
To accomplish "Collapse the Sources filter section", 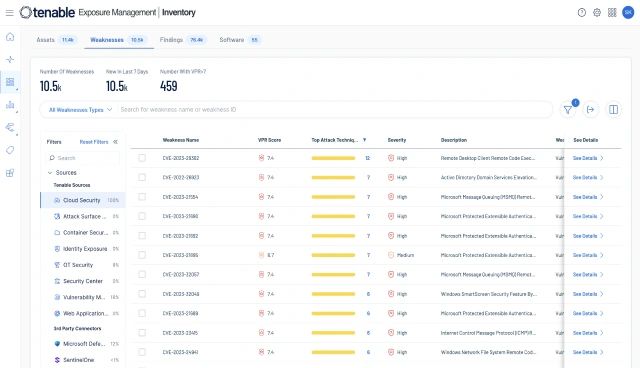I will 50,173.
